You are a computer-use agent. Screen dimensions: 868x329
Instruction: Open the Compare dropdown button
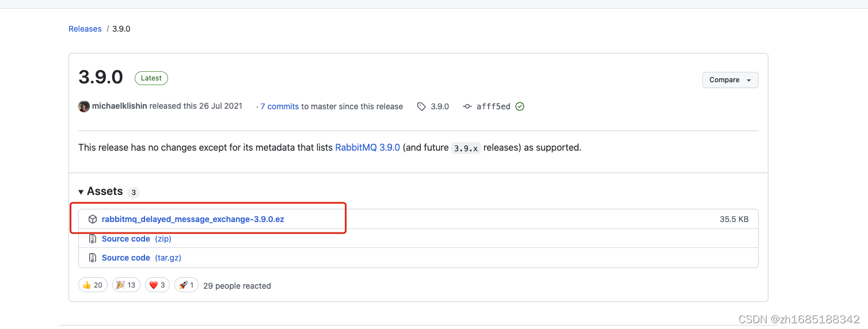point(730,80)
